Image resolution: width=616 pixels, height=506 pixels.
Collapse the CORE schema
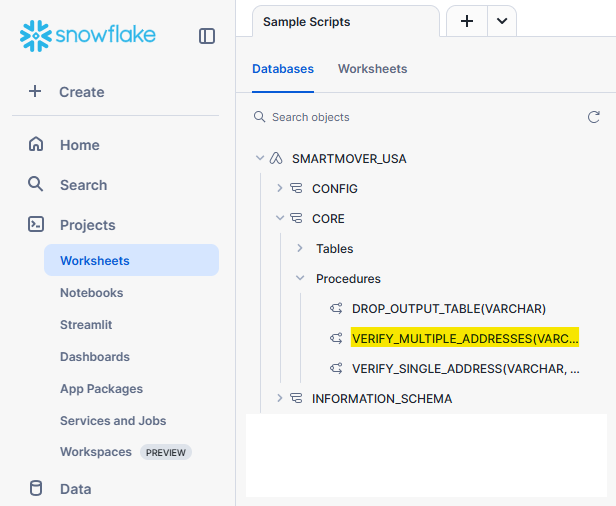[280, 218]
